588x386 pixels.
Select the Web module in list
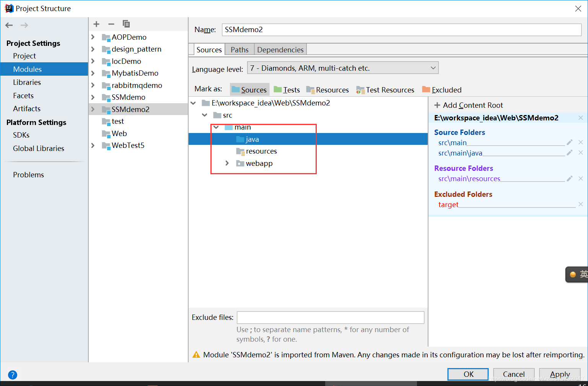pos(138,133)
